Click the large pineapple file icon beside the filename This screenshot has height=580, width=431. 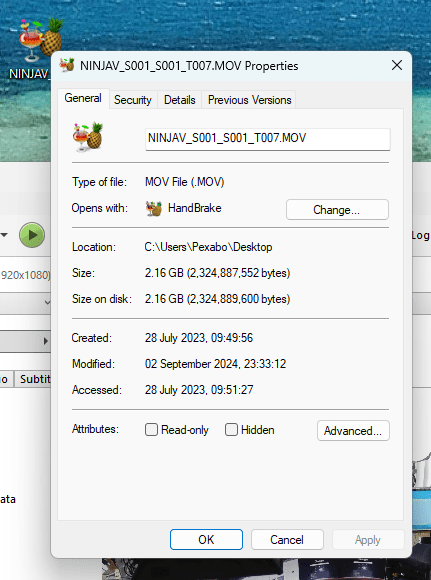click(x=88, y=136)
